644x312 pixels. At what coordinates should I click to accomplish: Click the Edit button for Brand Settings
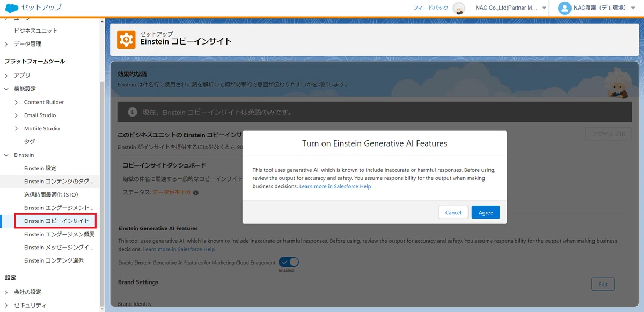pos(603,284)
